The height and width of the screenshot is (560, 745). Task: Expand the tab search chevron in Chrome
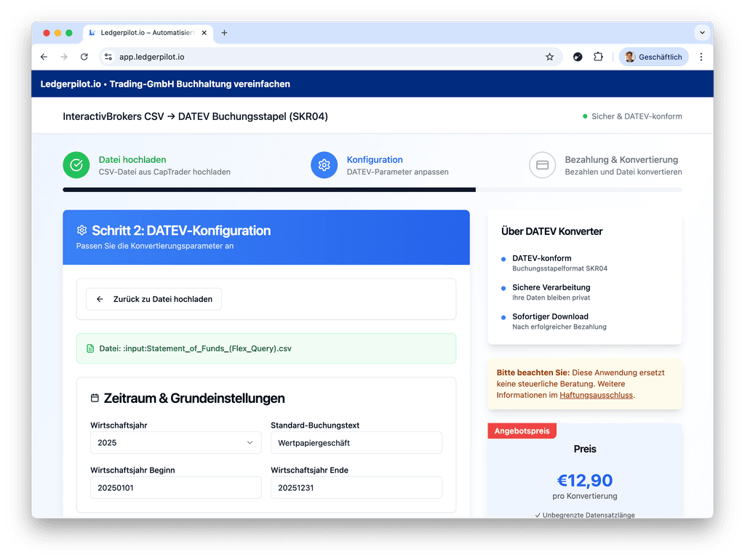point(702,33)
